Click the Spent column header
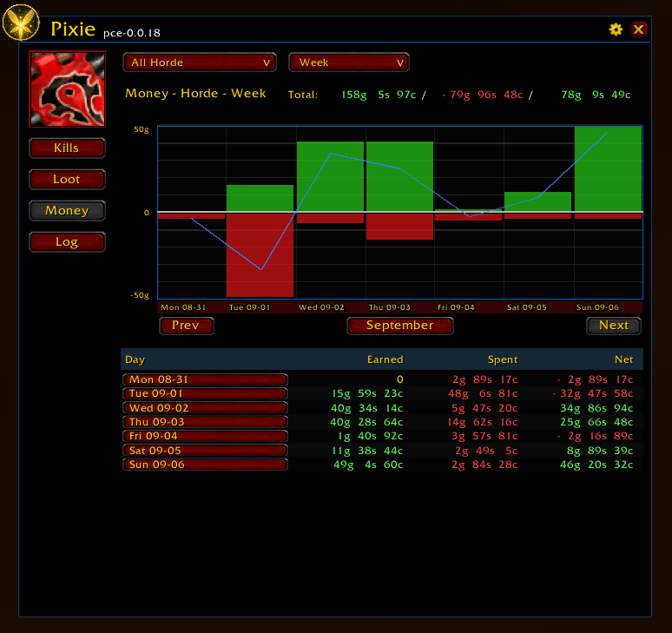 click(503, 359)
